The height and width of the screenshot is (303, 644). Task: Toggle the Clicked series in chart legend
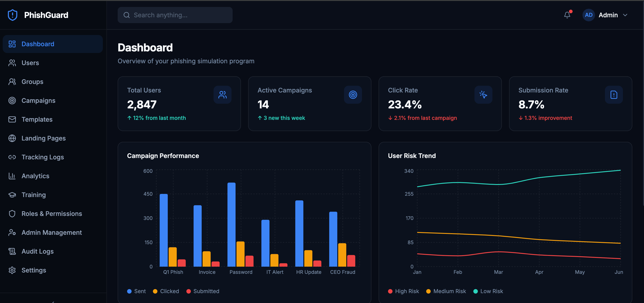click(166, 291)
